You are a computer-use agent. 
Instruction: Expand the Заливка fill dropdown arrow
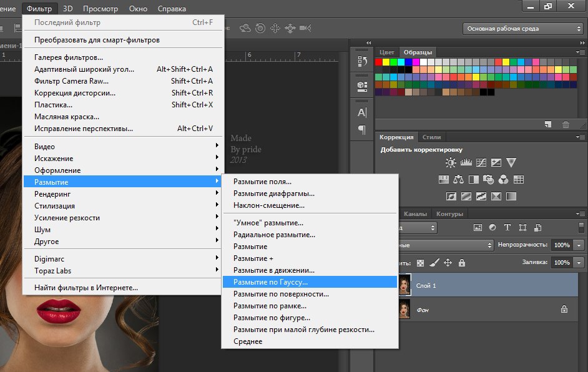(578, 263)
